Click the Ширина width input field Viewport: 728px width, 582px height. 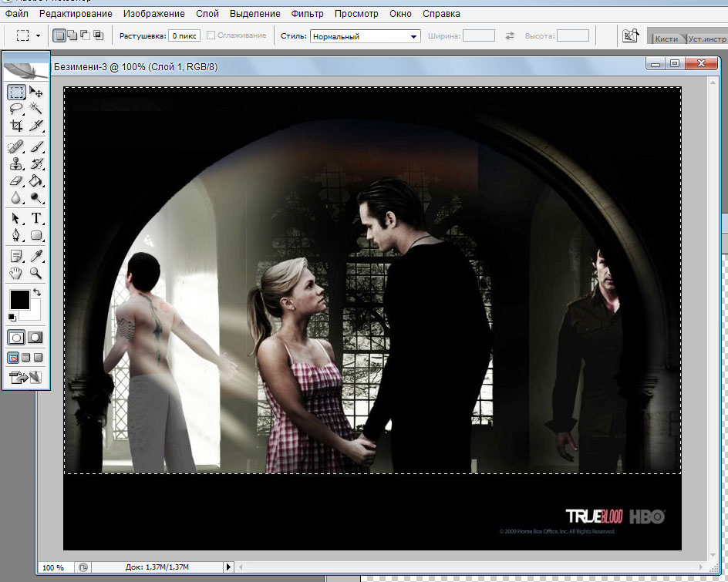[x=479, y=35]
